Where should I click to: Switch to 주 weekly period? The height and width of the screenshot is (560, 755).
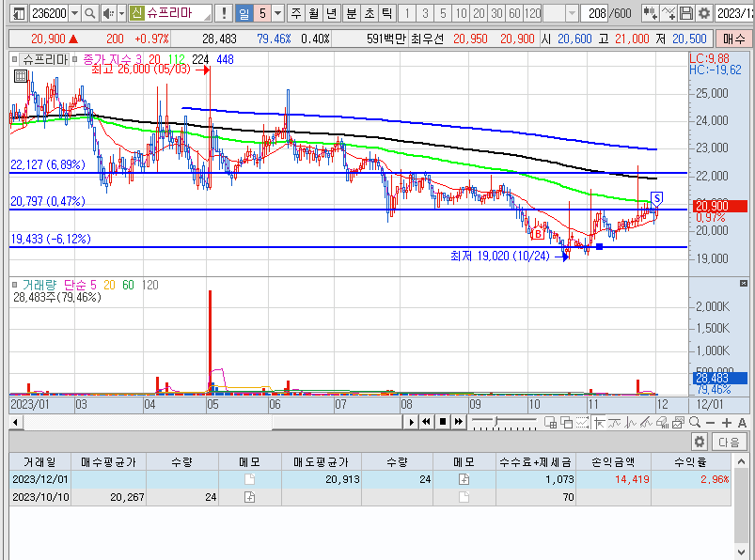pos(296,13)
